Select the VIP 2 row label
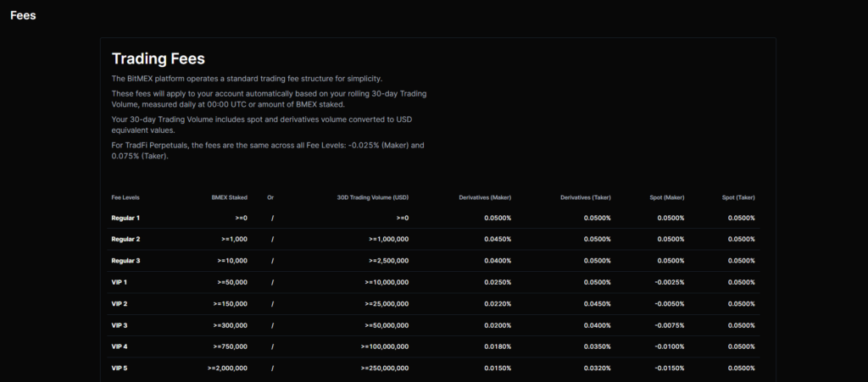Image resolution: width=868 pixels, height=382 pixels. pos(120,304)
